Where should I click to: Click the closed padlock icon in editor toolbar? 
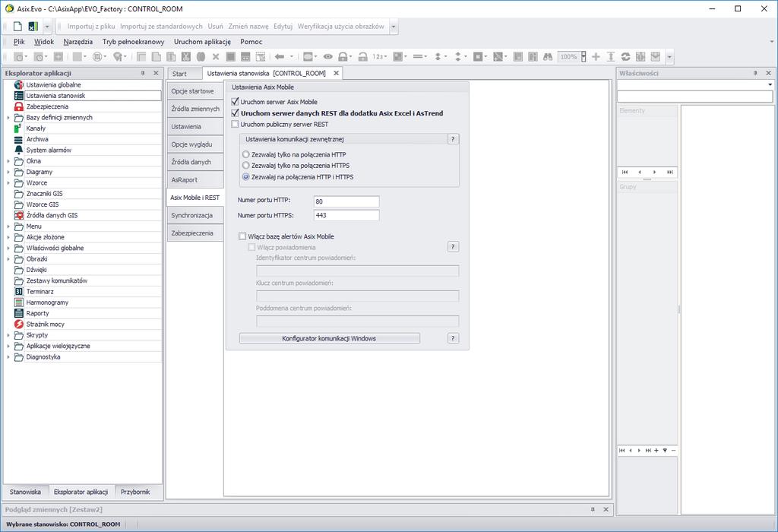[x=343, y=56]
